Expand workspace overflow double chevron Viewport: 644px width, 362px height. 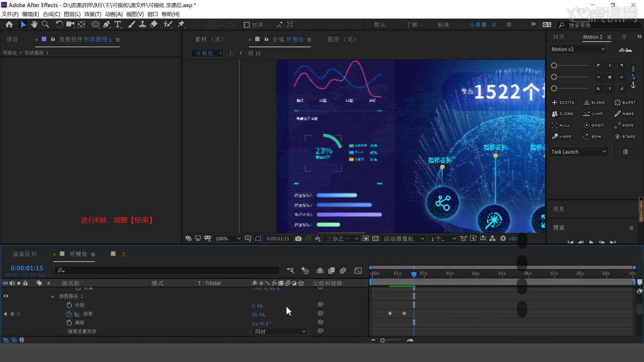pyautogui.click(x=533, y=24)
